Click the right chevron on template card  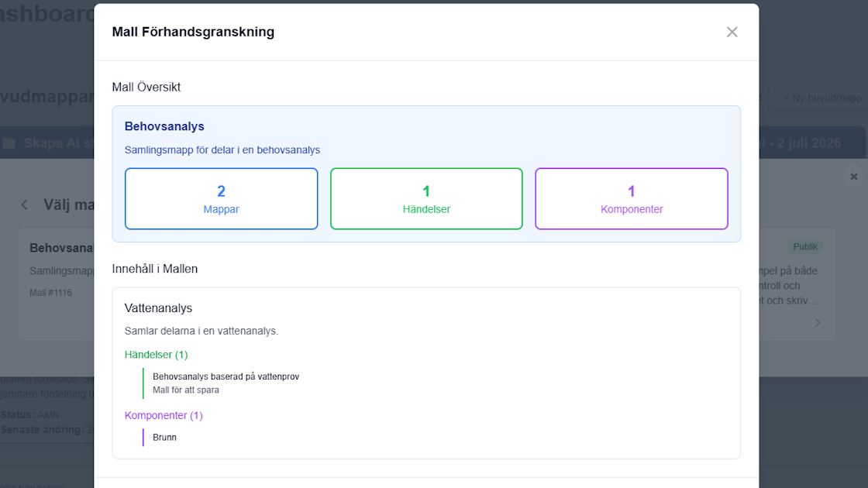click(x=818, y=322)
